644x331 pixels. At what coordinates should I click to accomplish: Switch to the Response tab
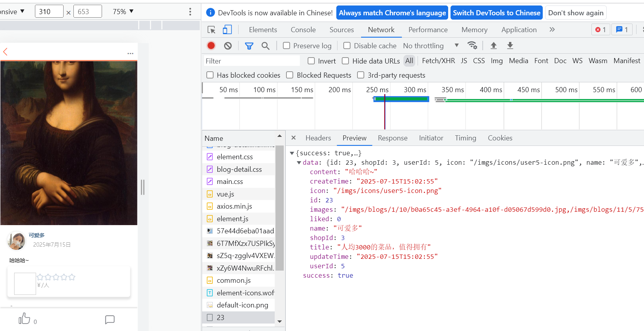[392, 138]
